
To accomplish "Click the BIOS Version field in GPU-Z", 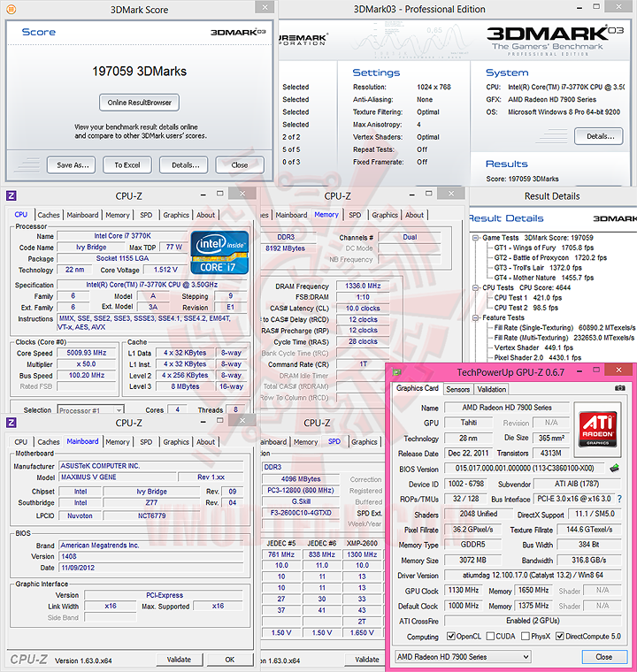I will pos(524,468).
